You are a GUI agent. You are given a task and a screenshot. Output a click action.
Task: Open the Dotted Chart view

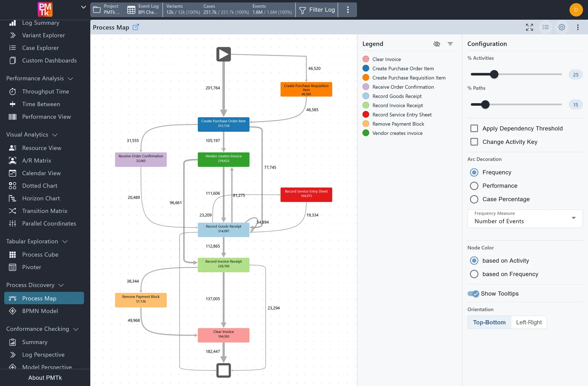(x=40, y=186)
